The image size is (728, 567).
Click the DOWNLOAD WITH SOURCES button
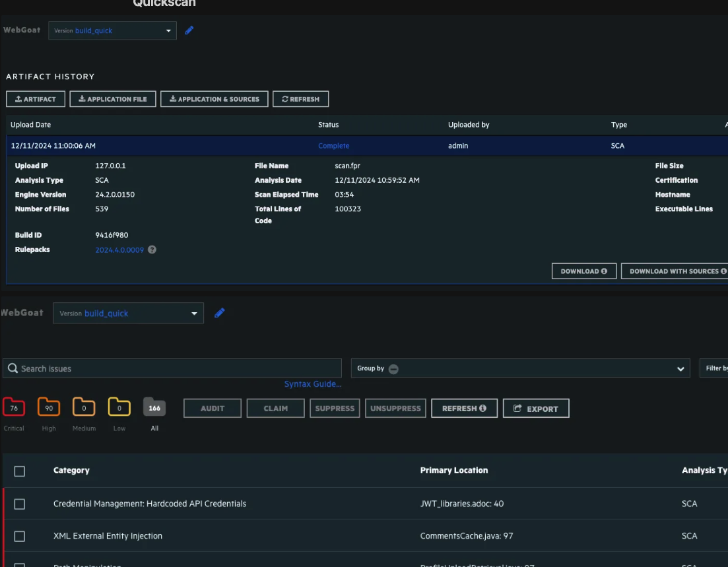[675, 271]
